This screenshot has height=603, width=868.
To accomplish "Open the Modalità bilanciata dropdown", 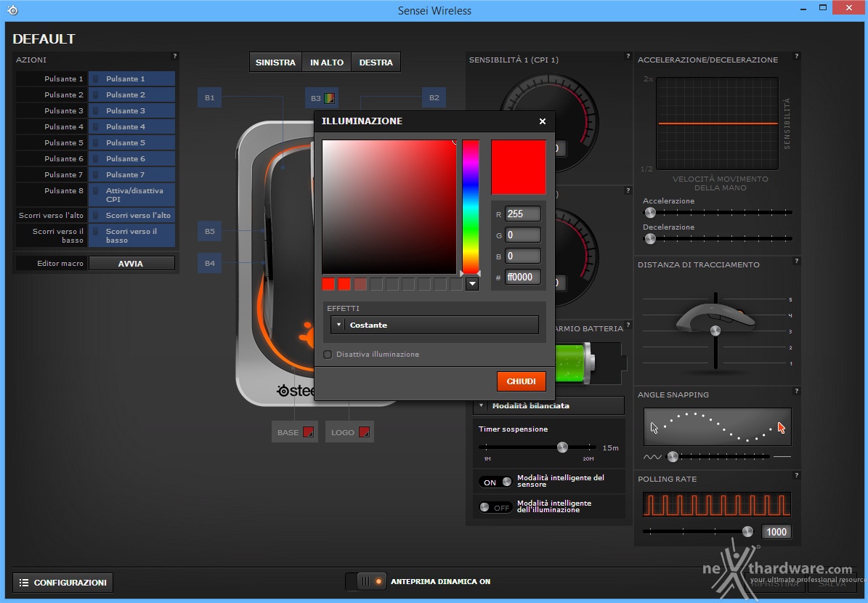I will coord(548,406).
